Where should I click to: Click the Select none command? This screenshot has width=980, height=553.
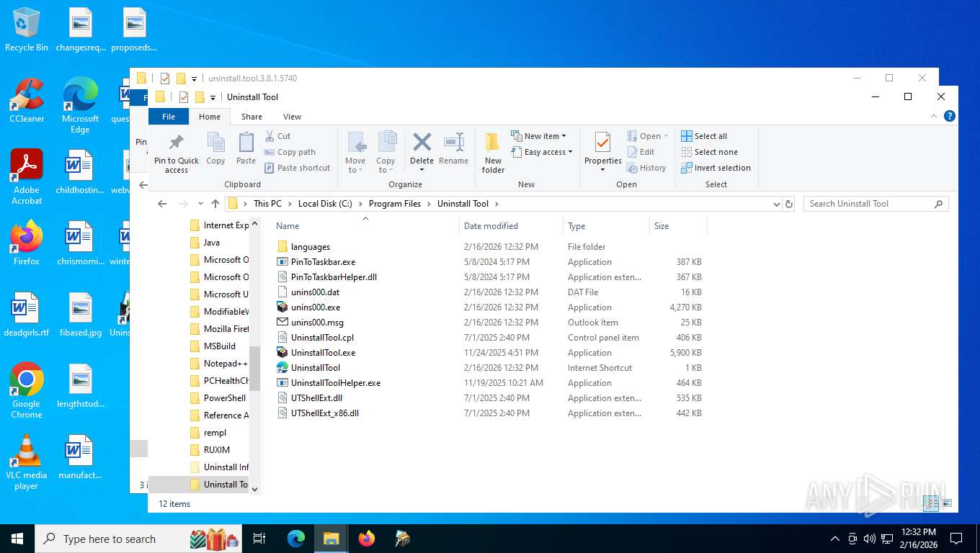point(709,152)
